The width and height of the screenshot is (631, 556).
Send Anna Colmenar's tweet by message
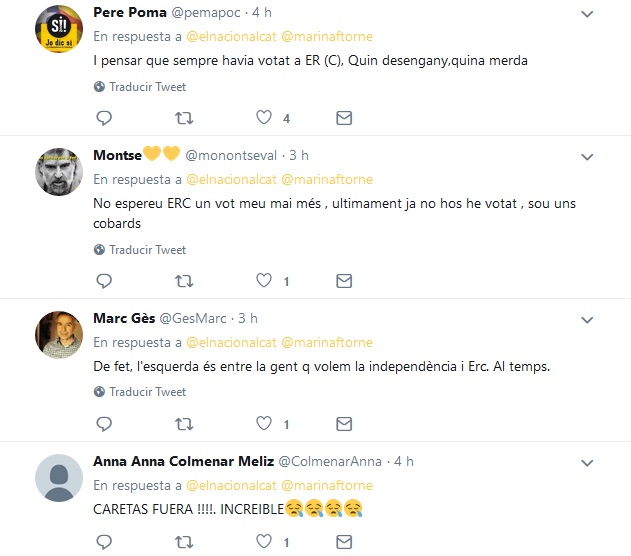[344, 543]
